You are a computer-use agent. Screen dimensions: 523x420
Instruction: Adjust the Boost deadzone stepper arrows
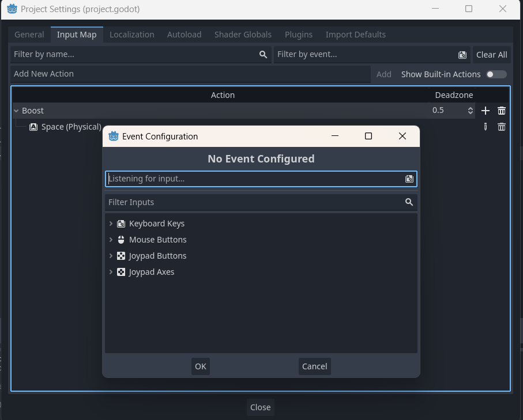(470, 111)
